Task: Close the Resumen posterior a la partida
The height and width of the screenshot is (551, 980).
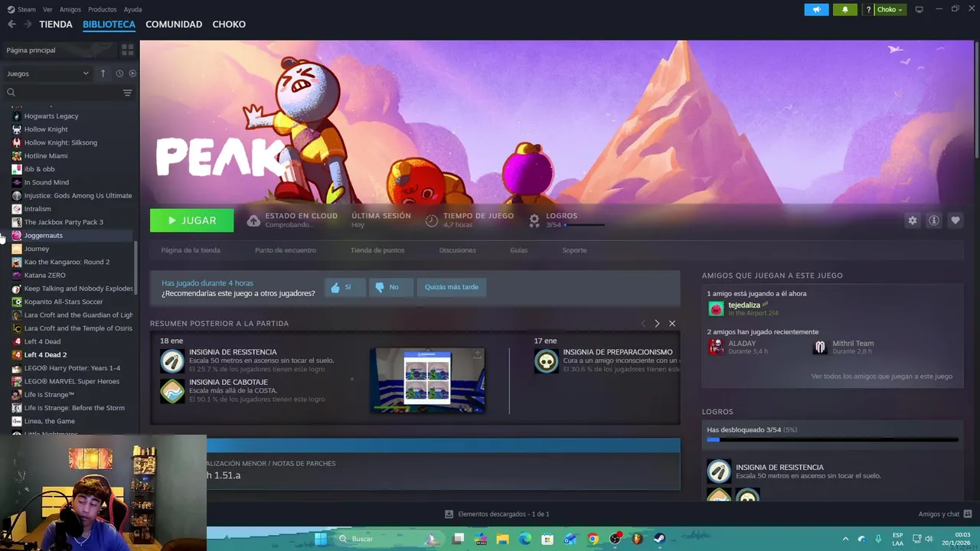Action: click(672, 324)
